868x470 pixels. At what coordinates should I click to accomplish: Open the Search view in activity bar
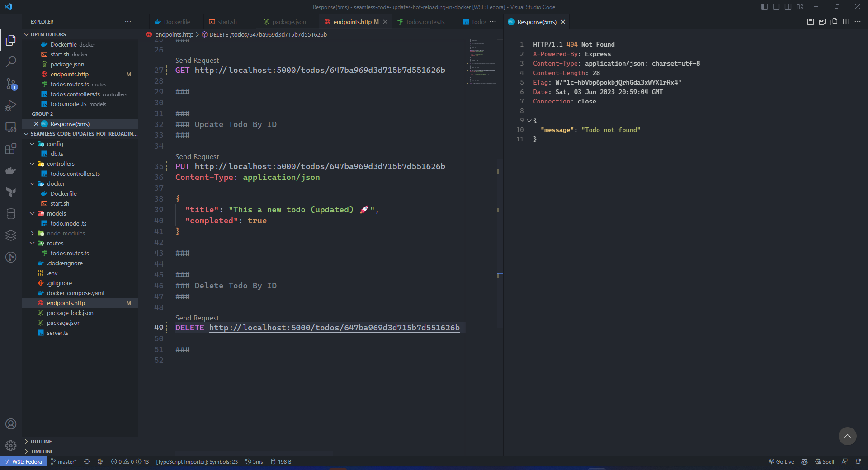(x=11, y=62)
